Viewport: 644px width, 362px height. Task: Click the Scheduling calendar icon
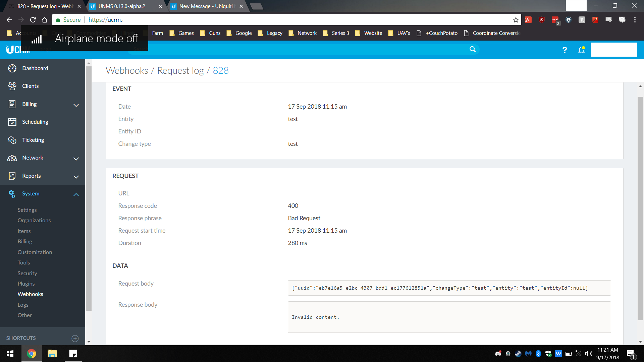[12, 122]
